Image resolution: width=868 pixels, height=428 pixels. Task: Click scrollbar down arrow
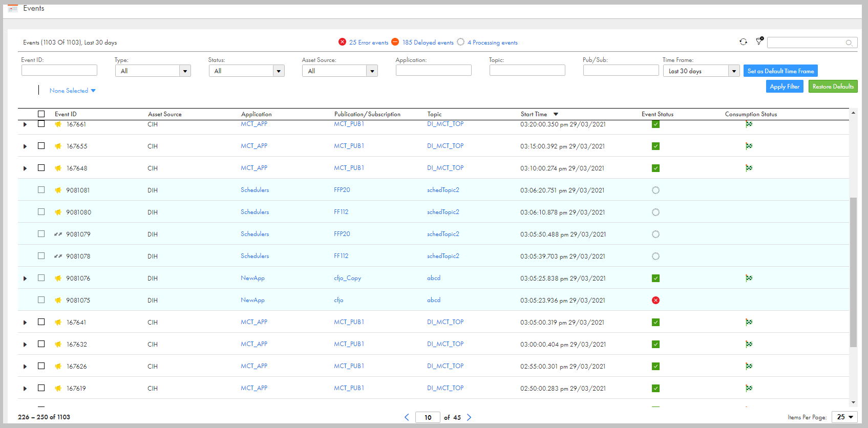tap(853, 403)
